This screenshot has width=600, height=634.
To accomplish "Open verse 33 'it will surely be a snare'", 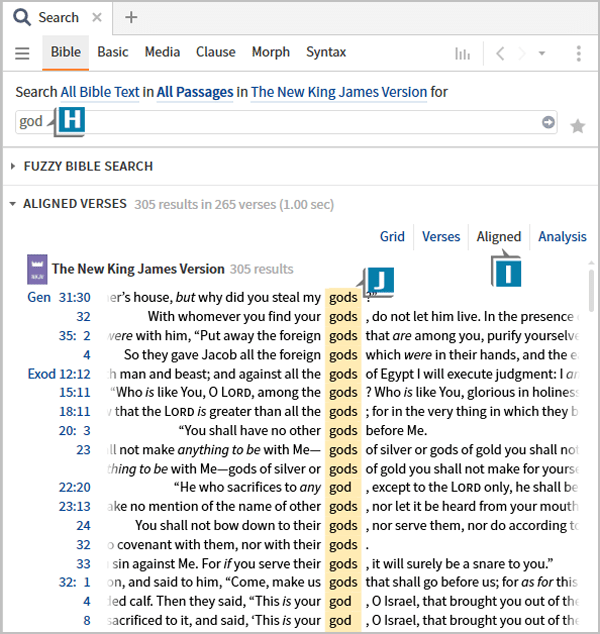I will coord(83,564).
